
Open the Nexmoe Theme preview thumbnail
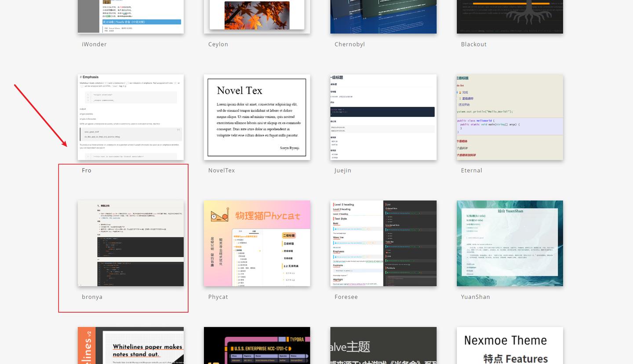[510, 346]
